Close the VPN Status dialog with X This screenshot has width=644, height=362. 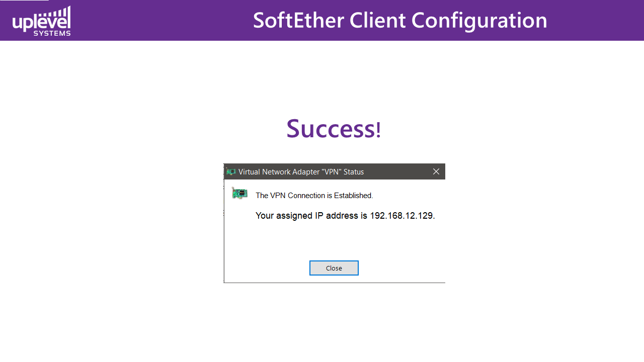436,172
